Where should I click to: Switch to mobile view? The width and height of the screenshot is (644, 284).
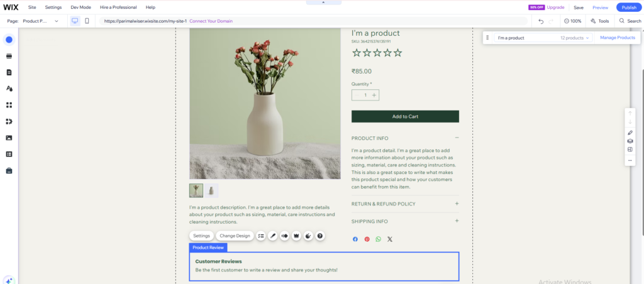(87, 21)
